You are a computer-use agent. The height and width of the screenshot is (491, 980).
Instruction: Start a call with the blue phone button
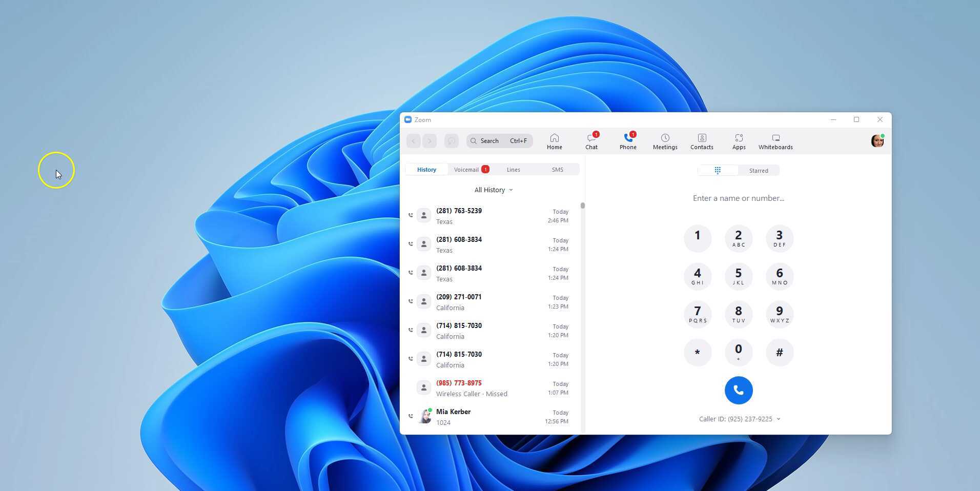[738, 390]
